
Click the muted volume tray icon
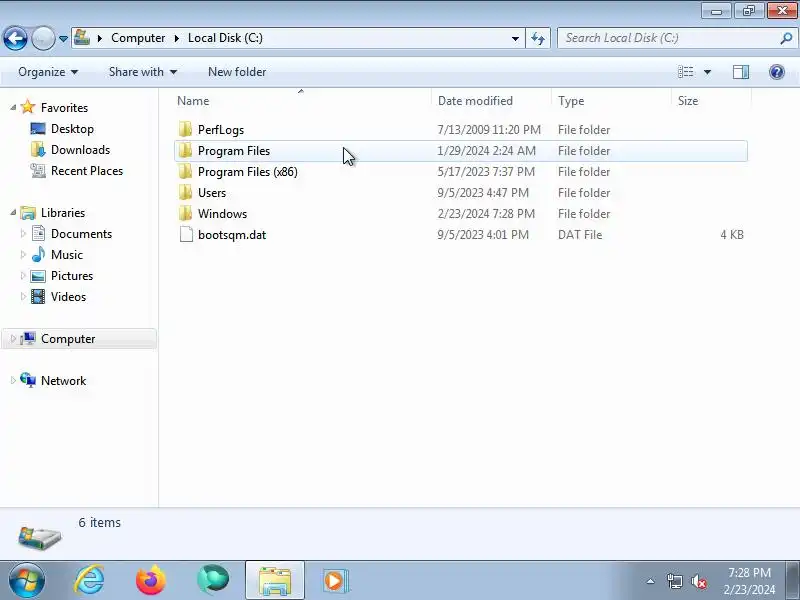point(698,581)
